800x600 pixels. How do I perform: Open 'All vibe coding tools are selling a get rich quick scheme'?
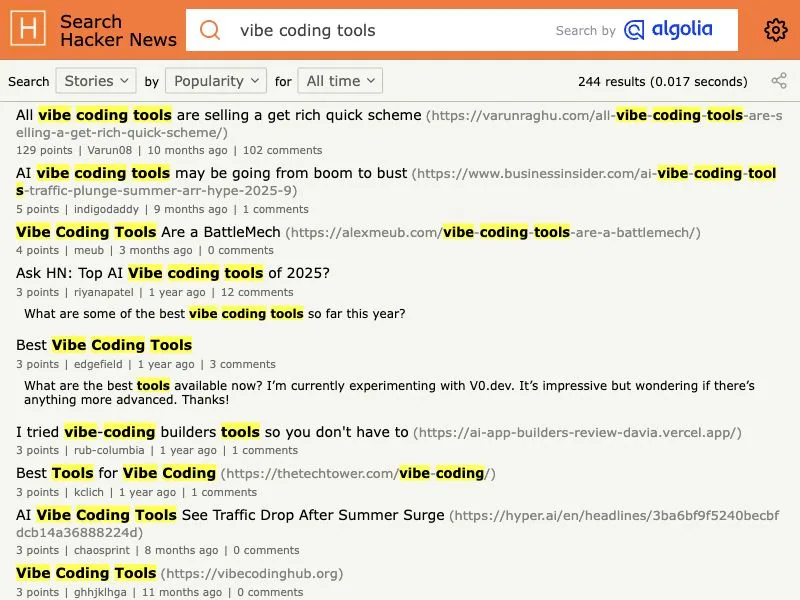click(218, 115)
